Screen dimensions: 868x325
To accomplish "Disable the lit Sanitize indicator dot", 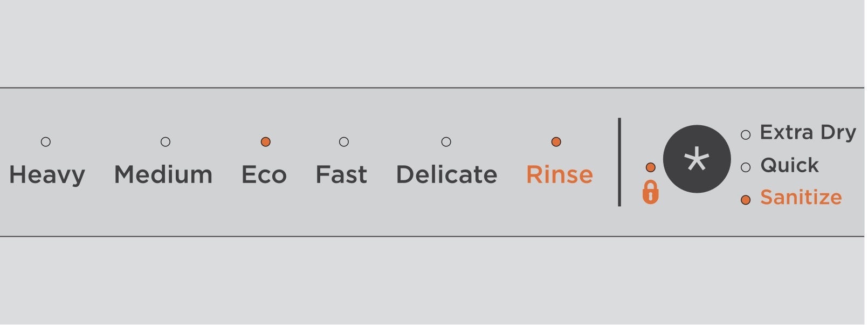I will (746, 200).
